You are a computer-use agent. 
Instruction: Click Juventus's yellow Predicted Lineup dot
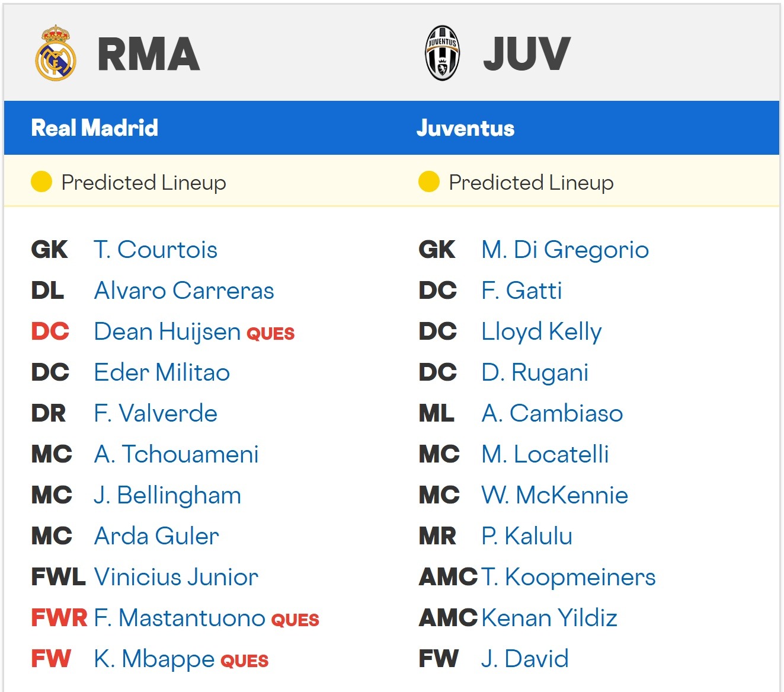(428, 182)
